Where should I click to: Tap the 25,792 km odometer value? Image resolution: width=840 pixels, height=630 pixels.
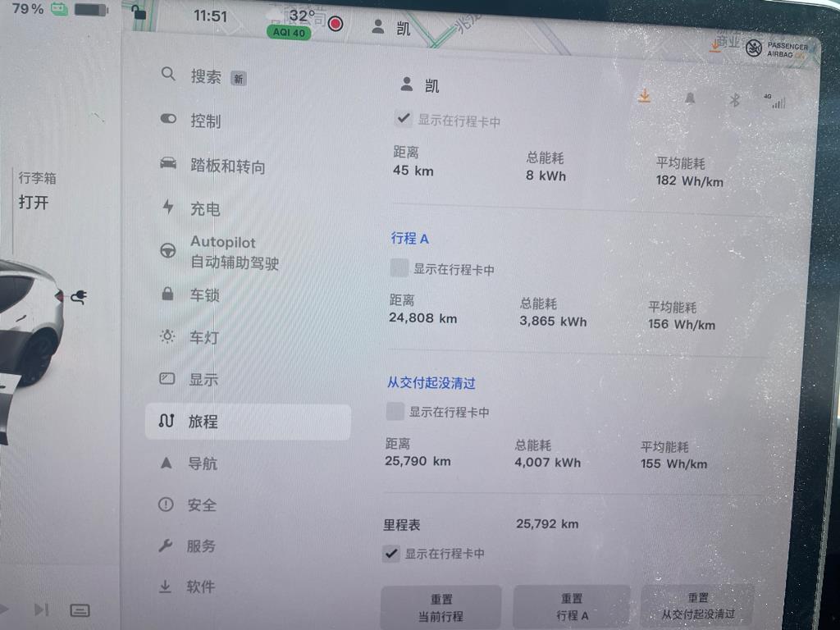547,524
